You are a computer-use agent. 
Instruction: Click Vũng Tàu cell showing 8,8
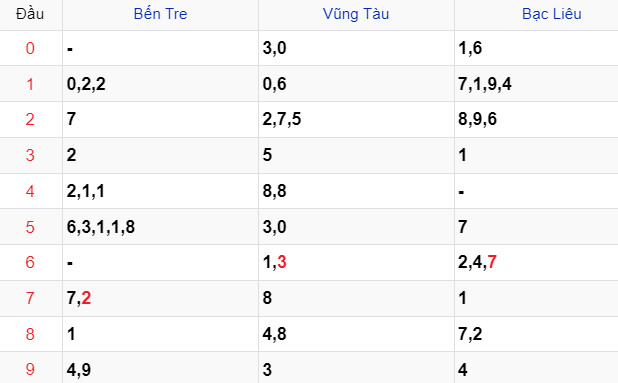[x=356, y=191]
